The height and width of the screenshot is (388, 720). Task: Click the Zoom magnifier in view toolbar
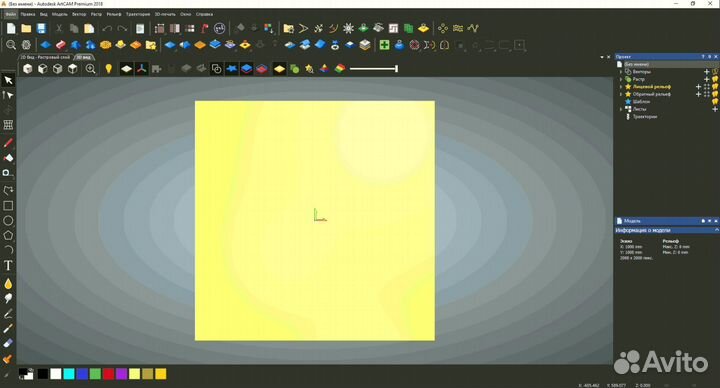coord(90,69)
